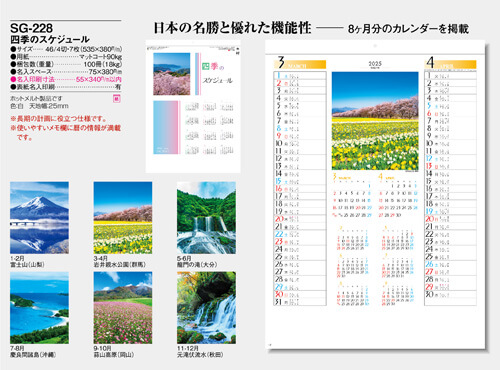Image resolution: width=500 pixels, height=370 pixels.
Task: Click the cover photo of cherry blossoms
Action: [172, 74]
